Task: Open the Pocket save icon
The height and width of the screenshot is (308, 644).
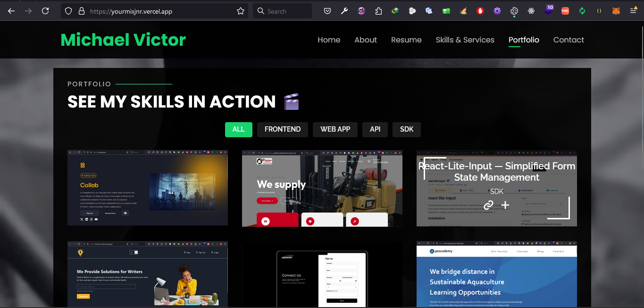Action: click(x=327, y=11)
